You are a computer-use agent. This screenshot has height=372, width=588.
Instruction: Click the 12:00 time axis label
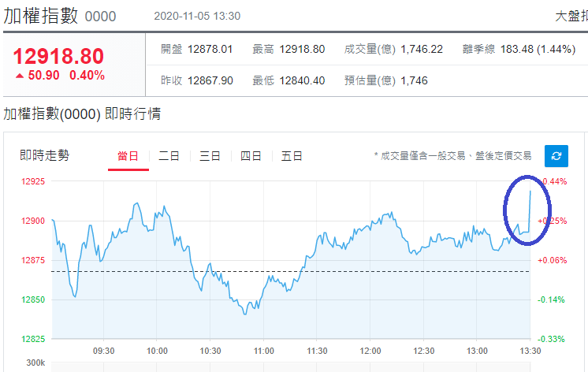tap(370, 351)
